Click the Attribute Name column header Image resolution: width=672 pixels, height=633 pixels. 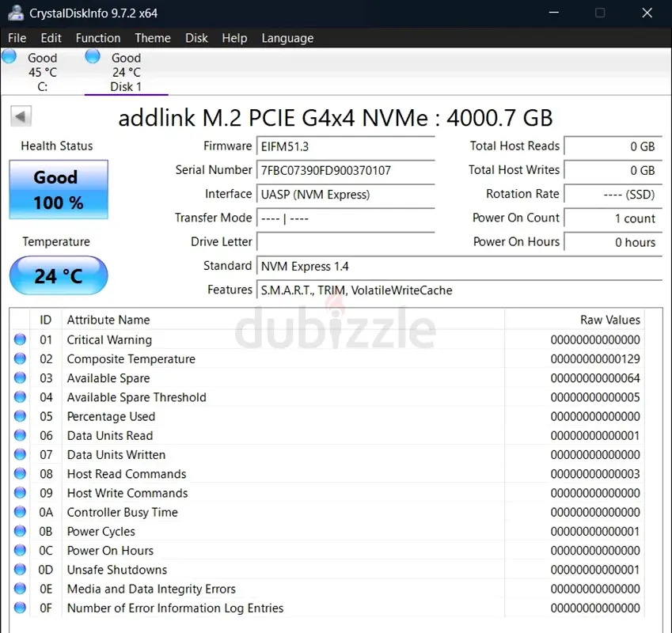click(283, 320)
